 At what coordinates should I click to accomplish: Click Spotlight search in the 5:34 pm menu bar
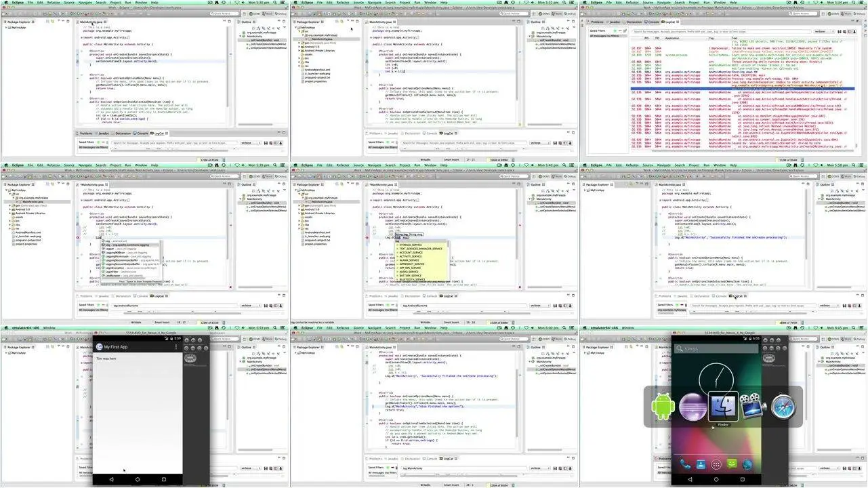854,3
